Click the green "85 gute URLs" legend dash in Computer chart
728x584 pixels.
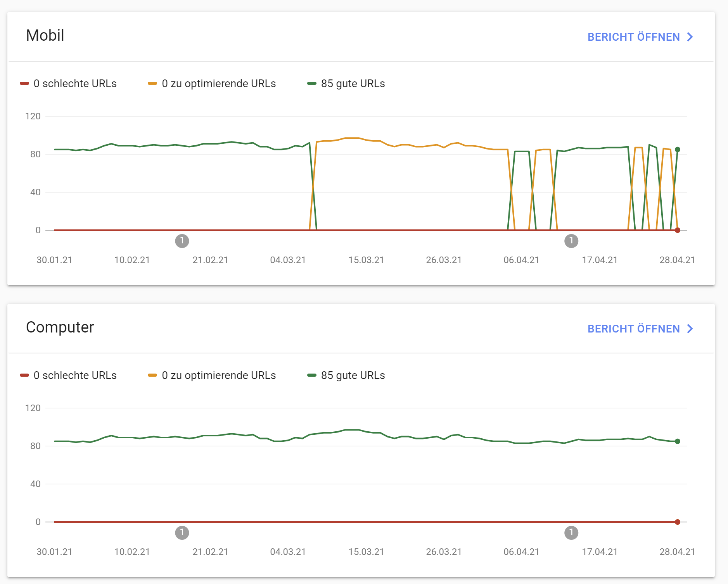[312, 375]
